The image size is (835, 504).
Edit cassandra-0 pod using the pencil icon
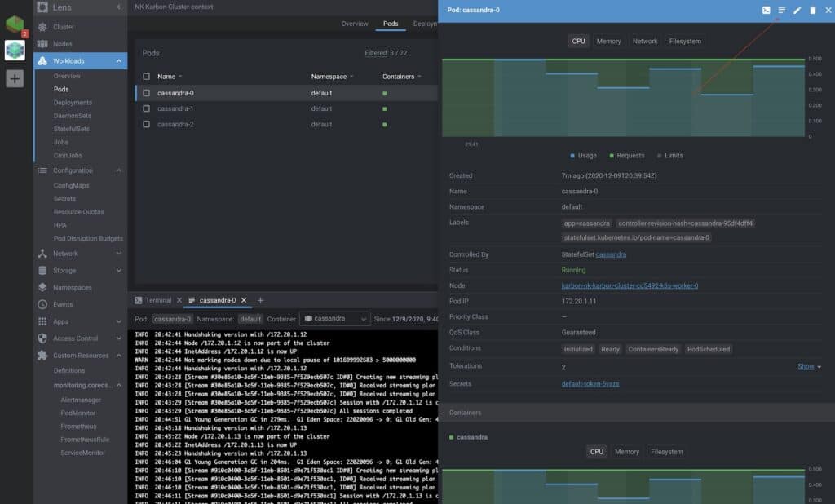796,10
